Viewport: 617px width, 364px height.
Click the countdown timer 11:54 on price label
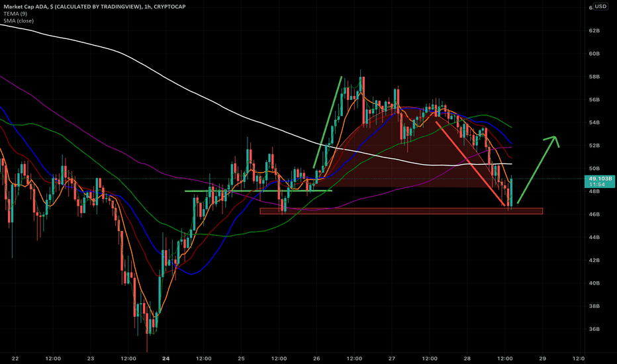[x=597, y=184]
